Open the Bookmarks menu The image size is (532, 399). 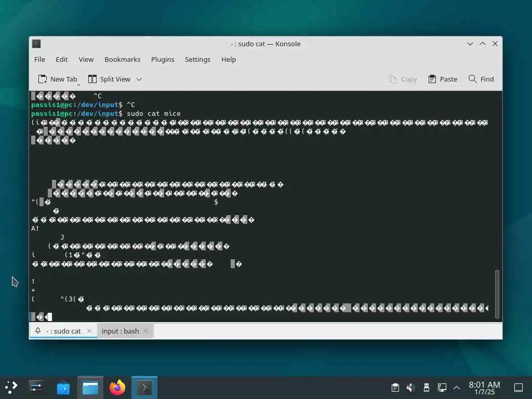[122, 59]
